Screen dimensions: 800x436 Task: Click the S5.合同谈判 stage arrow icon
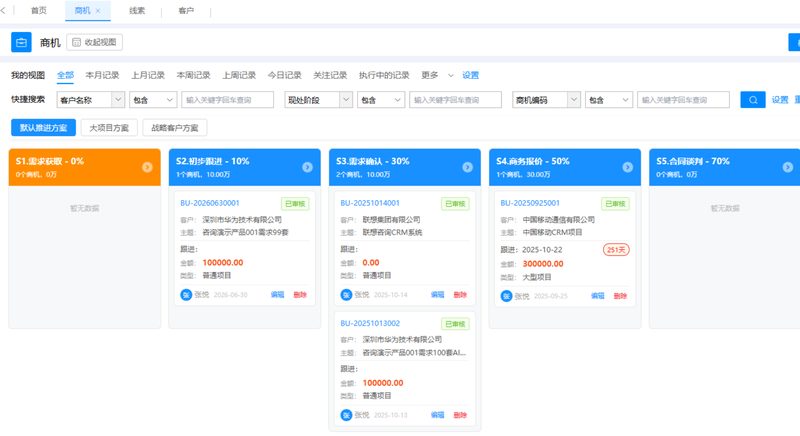click(788, 167)
